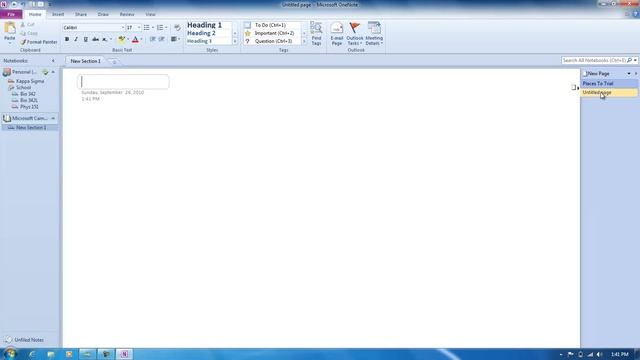
Task: Click the Windows Start button
Action: click(x=10, y=353)
